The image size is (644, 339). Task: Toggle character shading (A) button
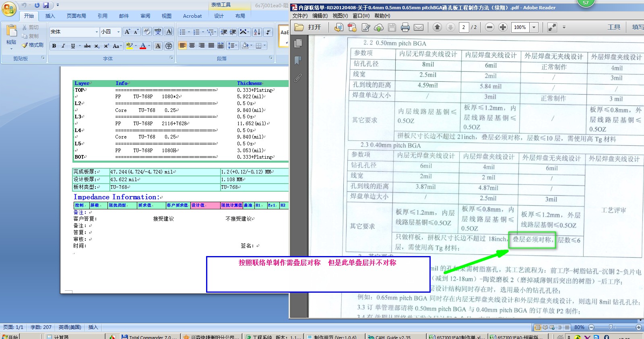[x=158, y=46]
